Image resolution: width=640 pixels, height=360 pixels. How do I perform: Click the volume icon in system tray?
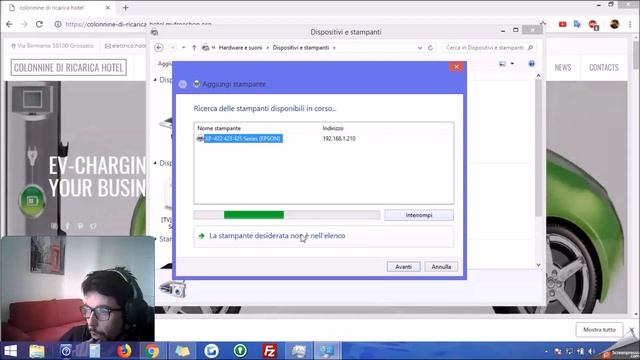tap(591, 351)
